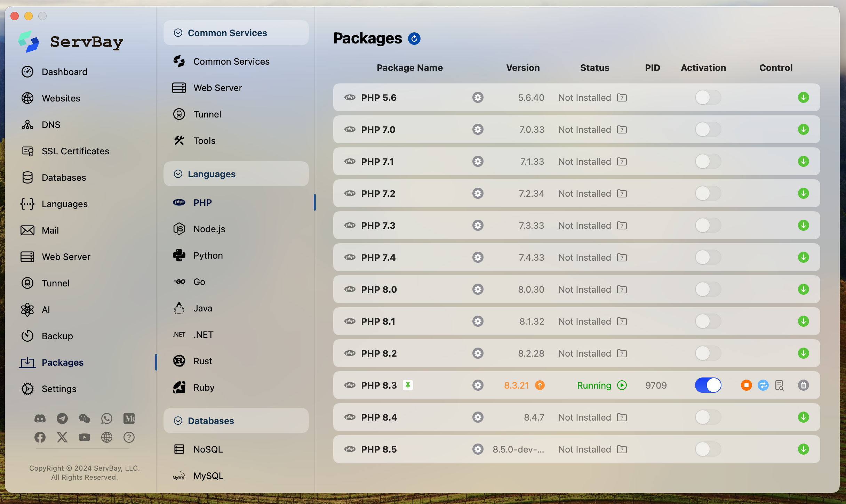Click the PHP 8.0 Not Installed help icon
This screenshot has height=504, width=846.
(622, 289)
